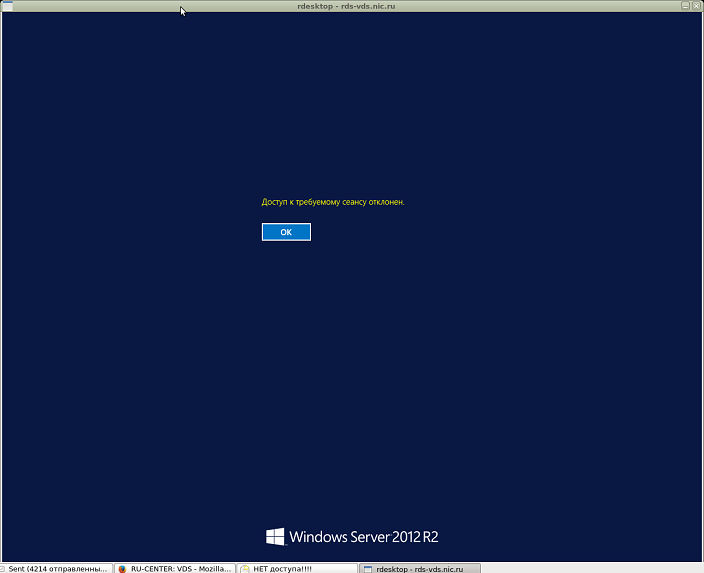This screenshot has width=704, height=573.
Task: Click the icon beside НЕТ доступа!!!! in the taskbar
Action: pyautogui.click(x=245, y=567)
